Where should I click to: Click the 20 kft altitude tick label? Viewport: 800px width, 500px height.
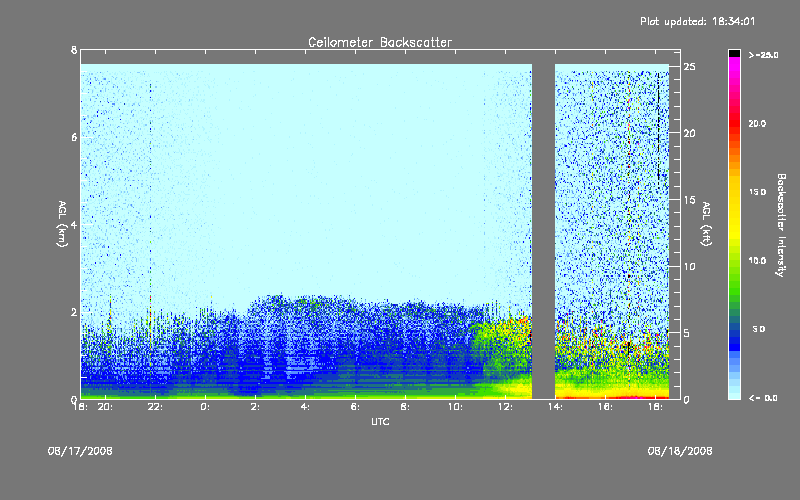click(x=689, y=133)
